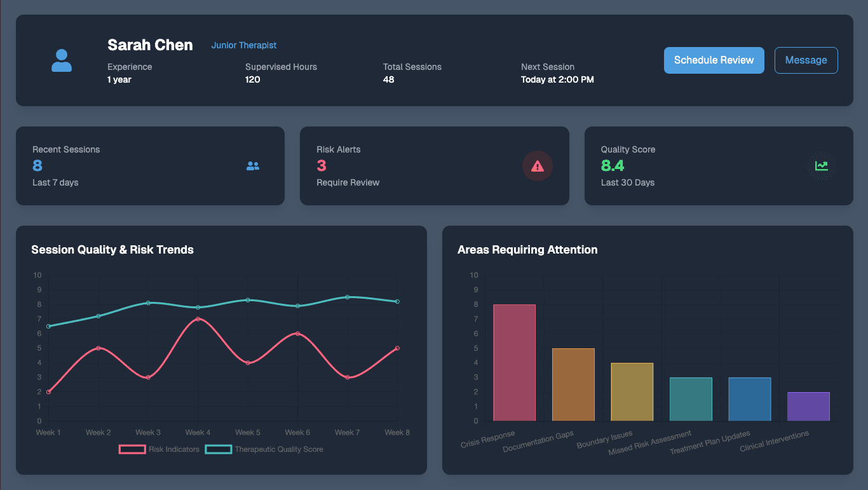Click the Today at 2:00 PM text
The width and height of the screenshot is (868, 490).
pyautogui.click(x=557, y=79)
